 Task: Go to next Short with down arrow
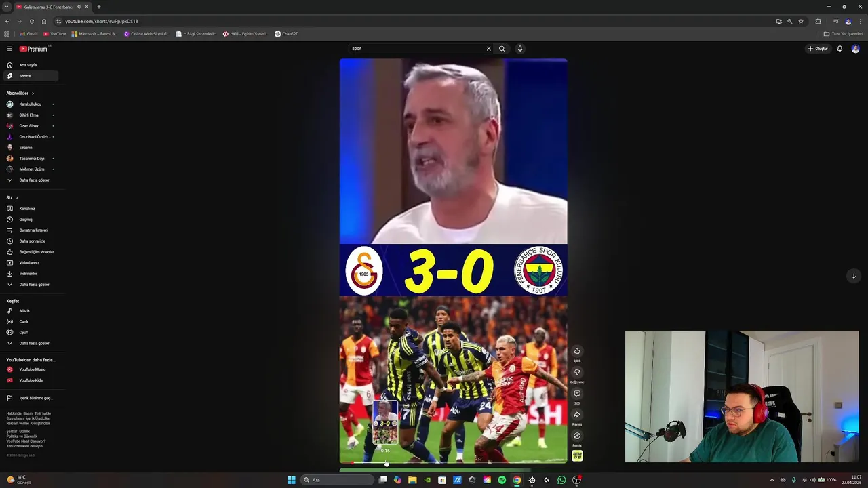(854, 276)
